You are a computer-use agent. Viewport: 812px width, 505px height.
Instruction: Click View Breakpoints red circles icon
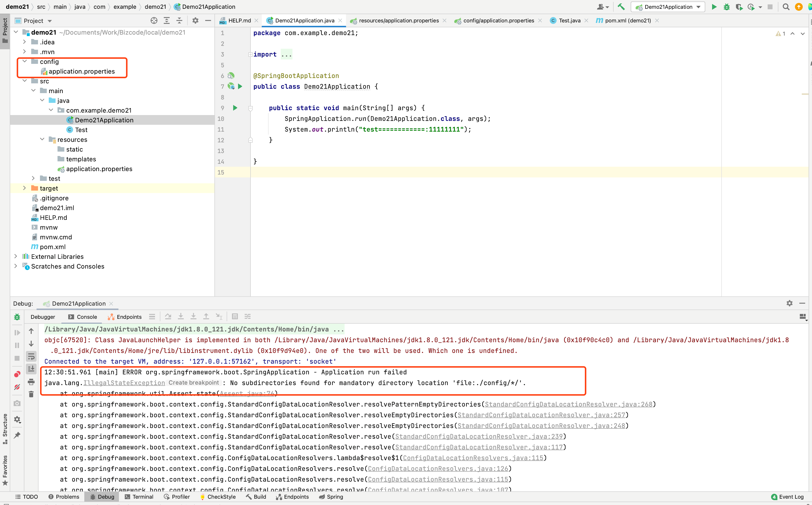[x=17, y=374]
